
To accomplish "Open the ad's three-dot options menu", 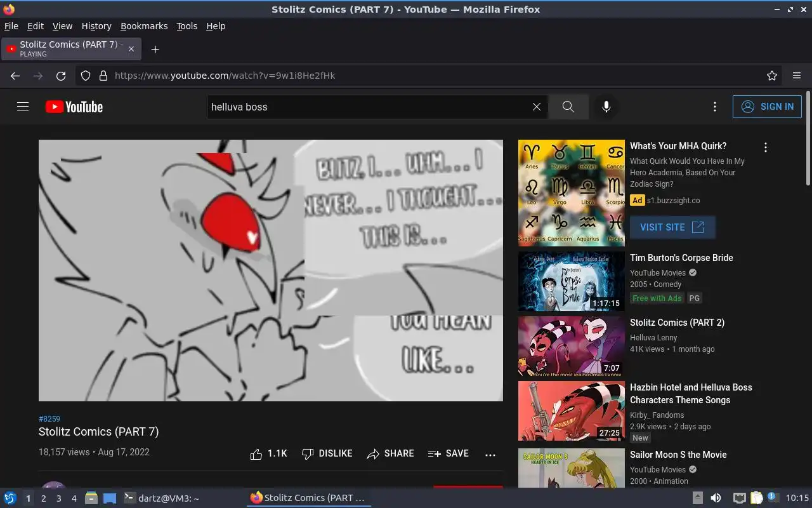I will click(x=766, y=147).
